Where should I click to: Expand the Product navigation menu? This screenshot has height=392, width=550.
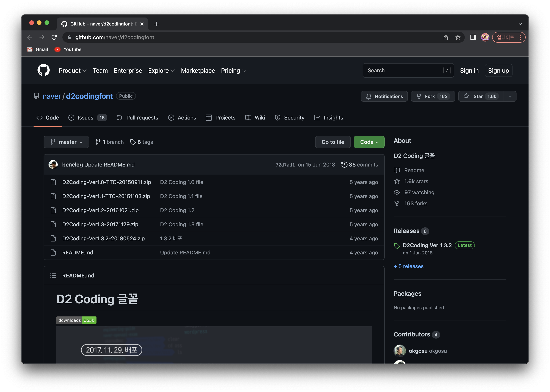coord(72,70)
